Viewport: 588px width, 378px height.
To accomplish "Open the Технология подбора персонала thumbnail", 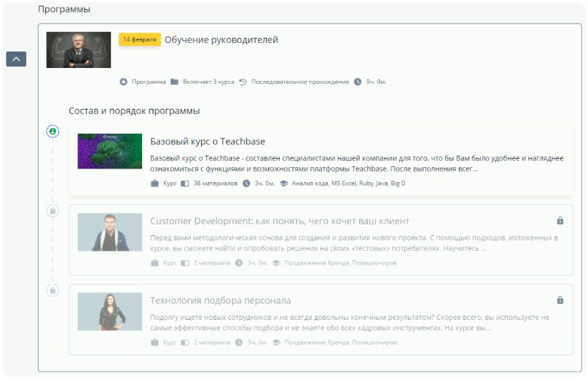I will (x=110, y=311).
